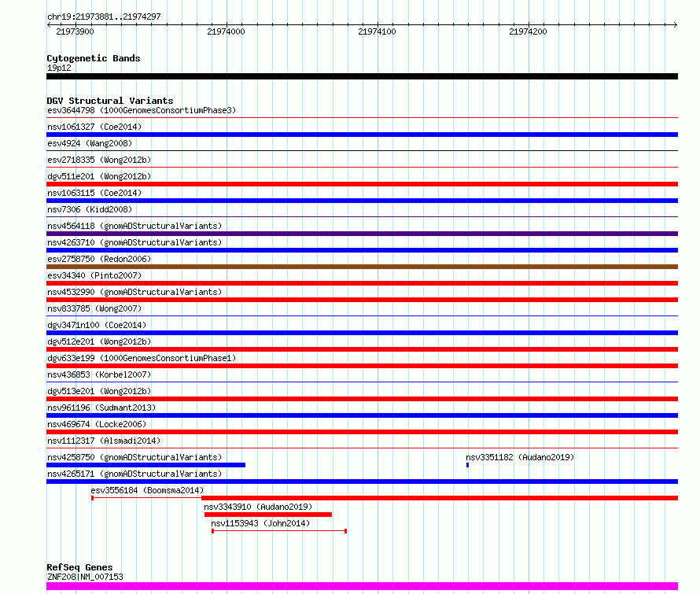Click the 21974000 ruler position label

pos(226,31)
